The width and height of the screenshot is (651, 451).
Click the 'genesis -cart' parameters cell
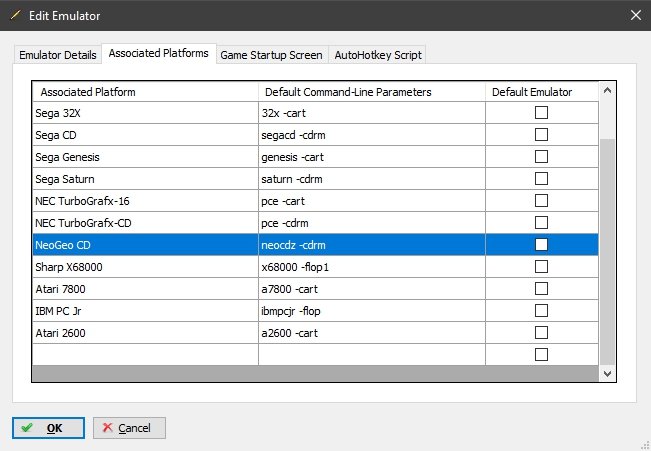[x=372, y=157]
